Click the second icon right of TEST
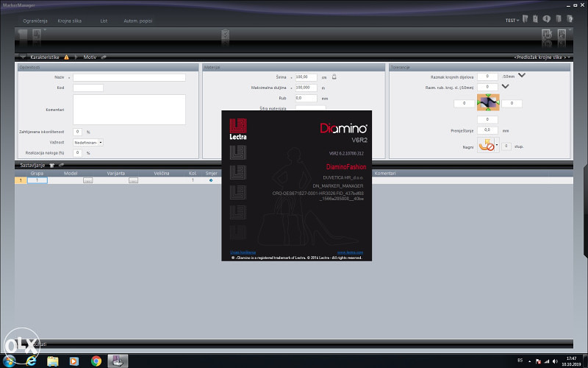This screenshot has width=588, height=368. (536, 18)
